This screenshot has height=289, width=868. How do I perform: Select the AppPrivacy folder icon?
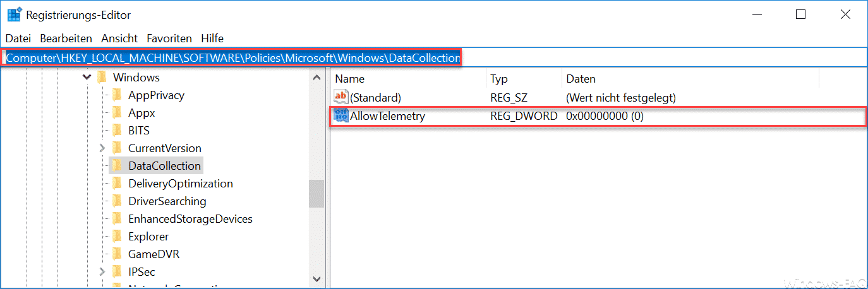click(x=117, y=95)
